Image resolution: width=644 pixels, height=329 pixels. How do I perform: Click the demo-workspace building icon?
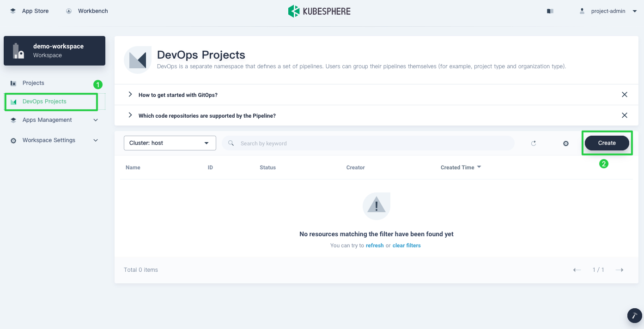18,51
